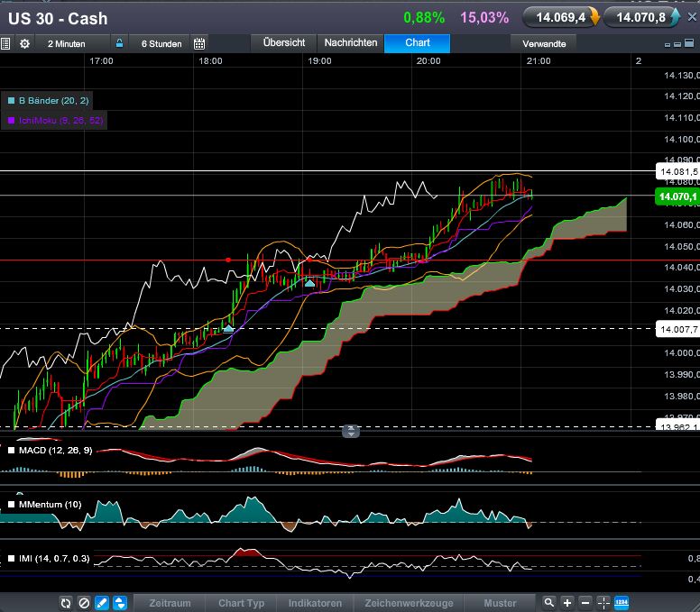This screenshot has height=612, width=700.
Task: Toggle the MMentum indicator checkbox
Action: 12,505
